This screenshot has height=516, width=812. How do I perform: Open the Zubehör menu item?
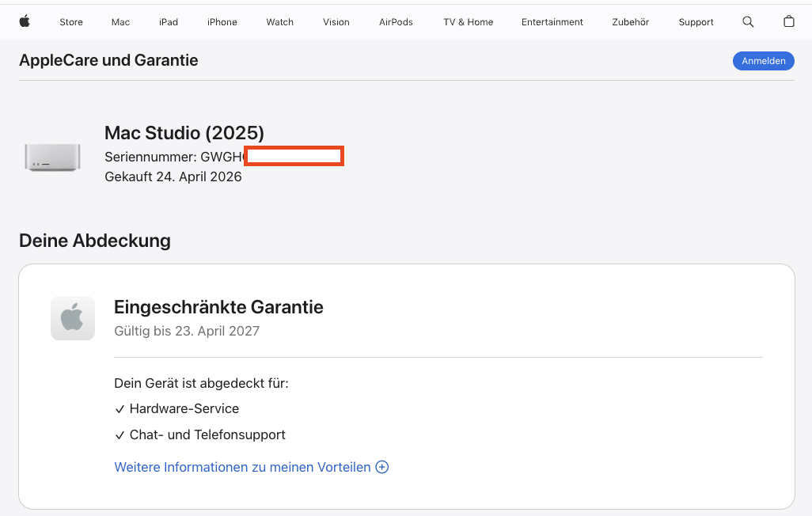coord(630,22)
